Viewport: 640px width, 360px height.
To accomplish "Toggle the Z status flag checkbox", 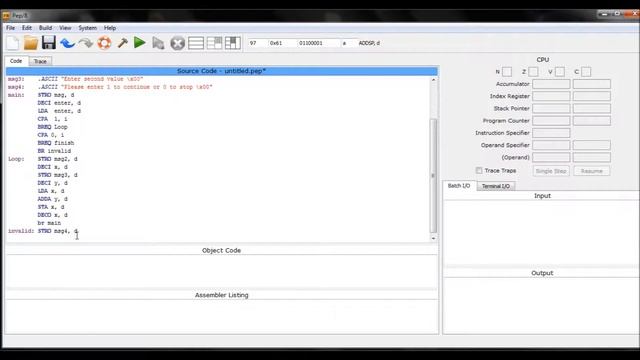I will pyautogui.click(x=533, y=72).
